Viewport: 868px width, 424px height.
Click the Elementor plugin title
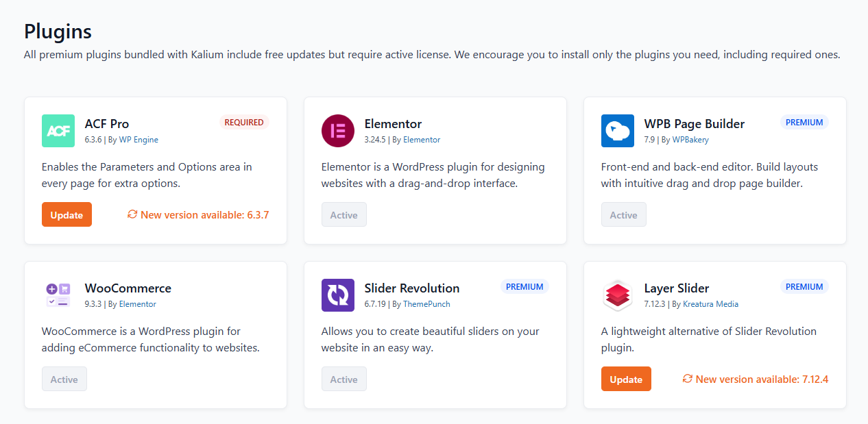[x=393, y=124]
